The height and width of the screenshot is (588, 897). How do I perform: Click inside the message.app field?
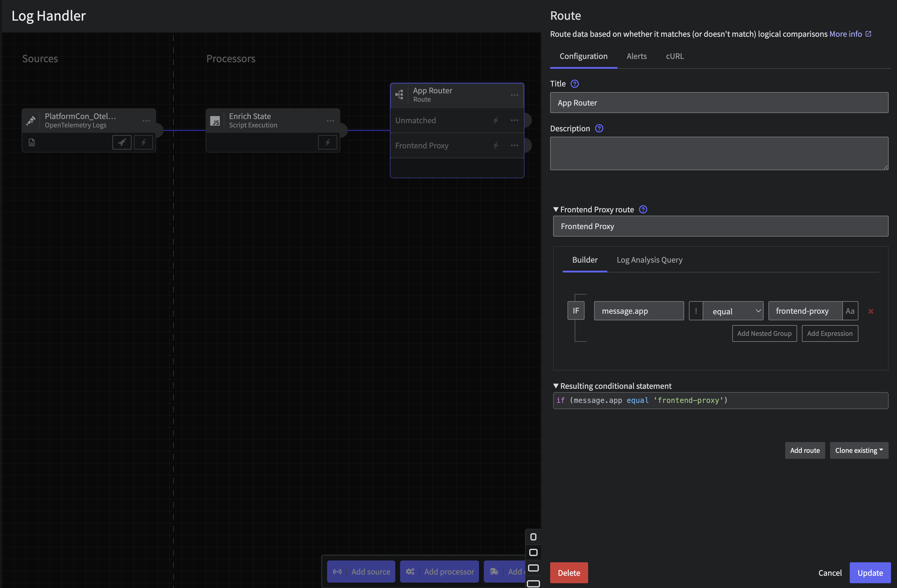pos(638,310)
